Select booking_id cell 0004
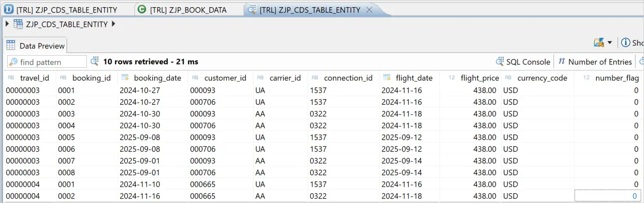644x203 pixels. [x=87, y=125]
